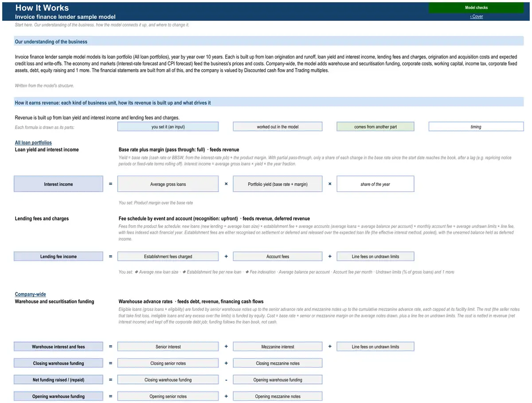The image size is (532, 403).
Task: Click the Account fees box
Action: point(278,256)
